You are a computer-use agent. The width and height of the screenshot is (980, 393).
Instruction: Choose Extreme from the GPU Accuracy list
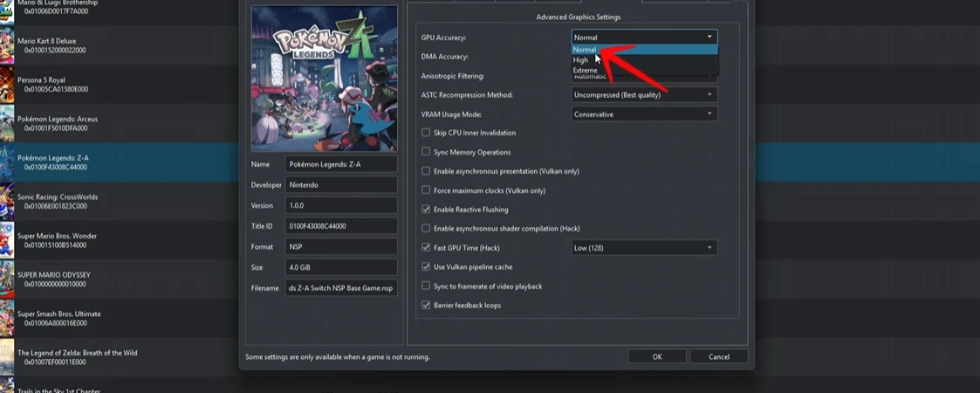click(x=586, y=70)
